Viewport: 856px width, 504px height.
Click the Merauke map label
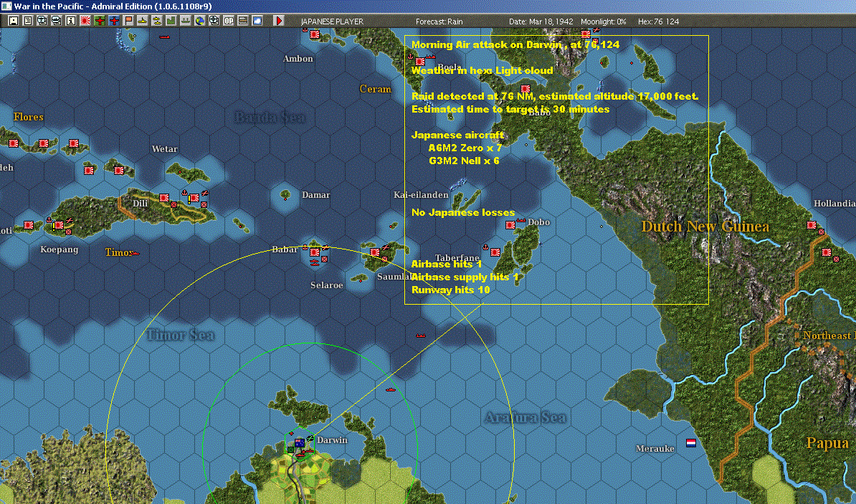655,448
